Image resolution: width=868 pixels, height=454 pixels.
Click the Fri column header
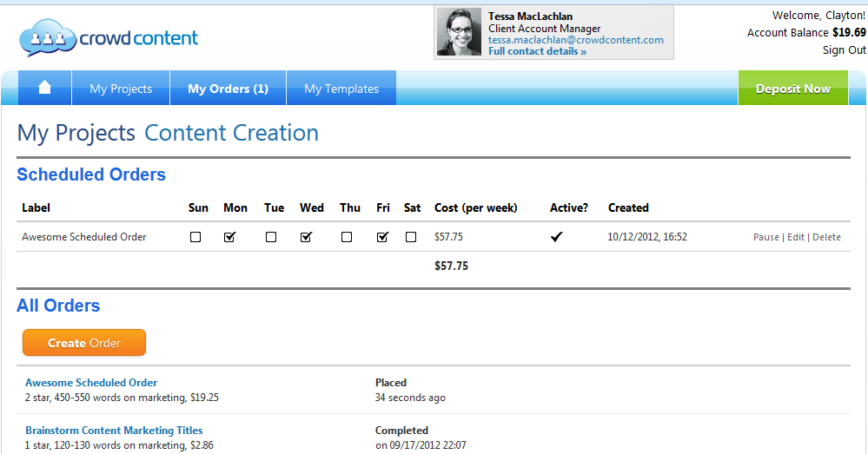383,208
